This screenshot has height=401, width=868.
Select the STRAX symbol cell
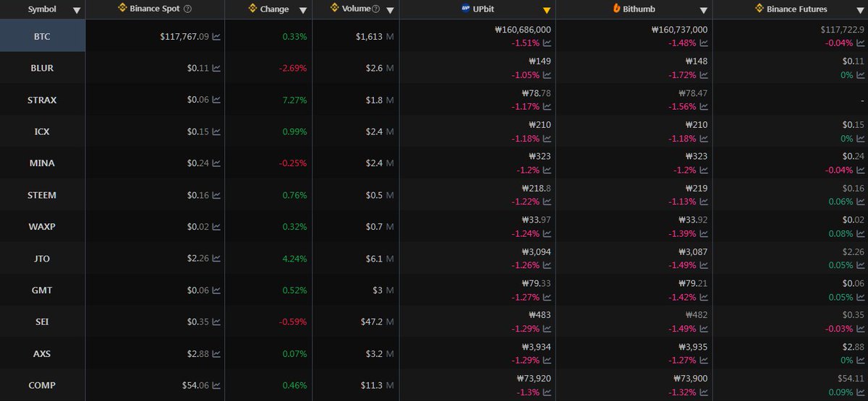tap(43, 100)
